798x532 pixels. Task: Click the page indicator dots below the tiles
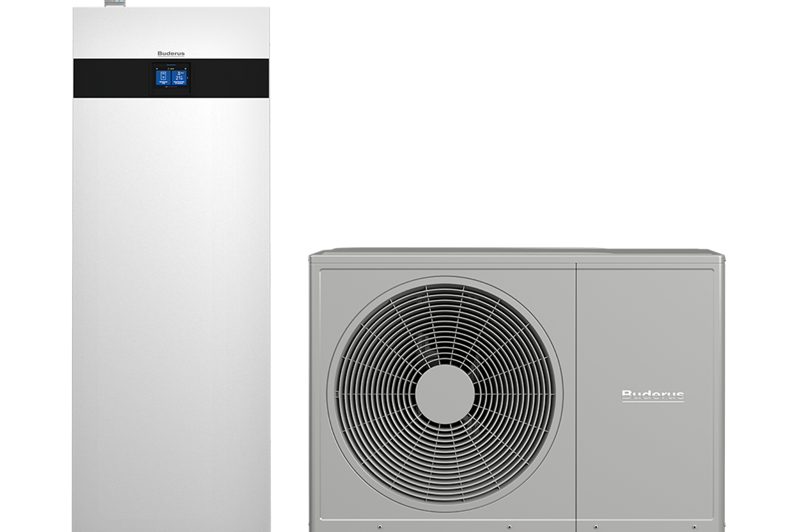171,87
